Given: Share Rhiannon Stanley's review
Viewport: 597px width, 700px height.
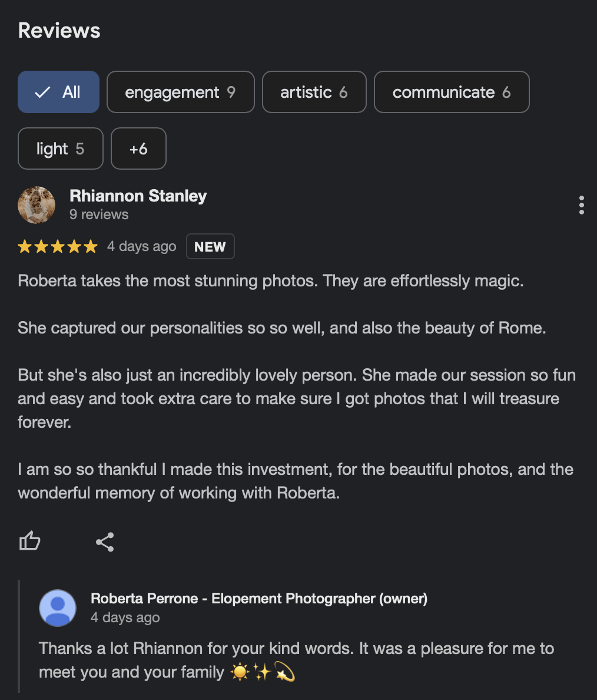Looking at the screenshot, I should (x=105, y=541).
